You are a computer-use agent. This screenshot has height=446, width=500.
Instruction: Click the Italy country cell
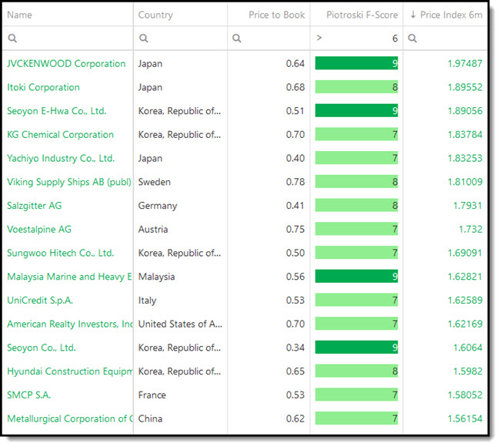pos(147,300)
